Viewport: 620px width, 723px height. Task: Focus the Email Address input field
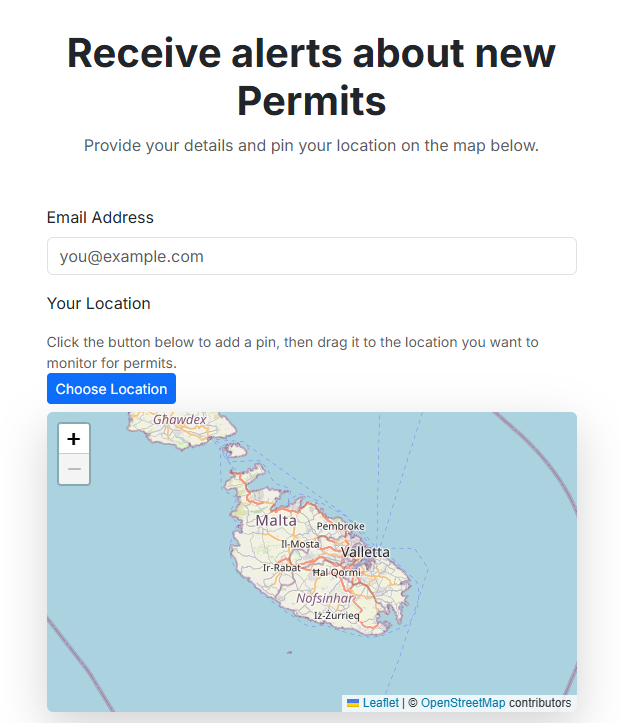coord(311,256)
